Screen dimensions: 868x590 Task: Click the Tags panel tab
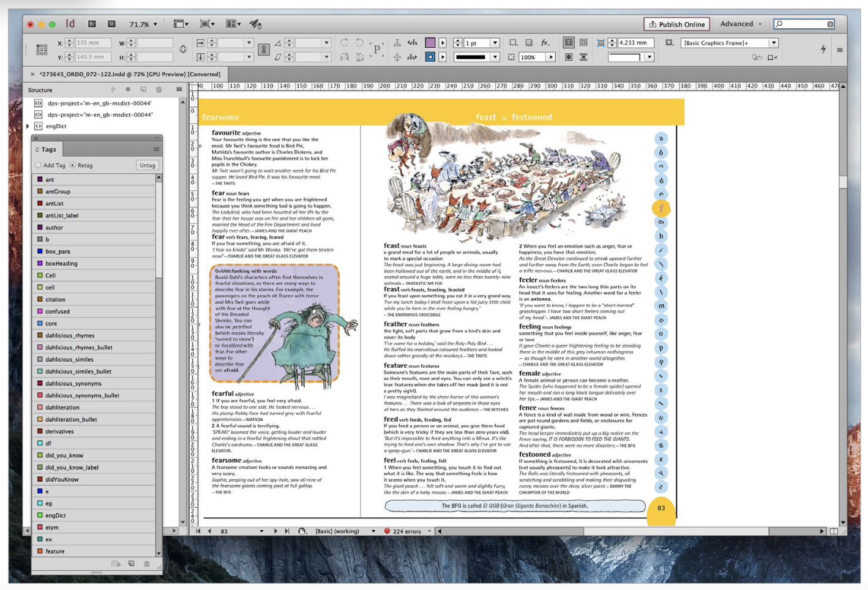tap(47, 149)
